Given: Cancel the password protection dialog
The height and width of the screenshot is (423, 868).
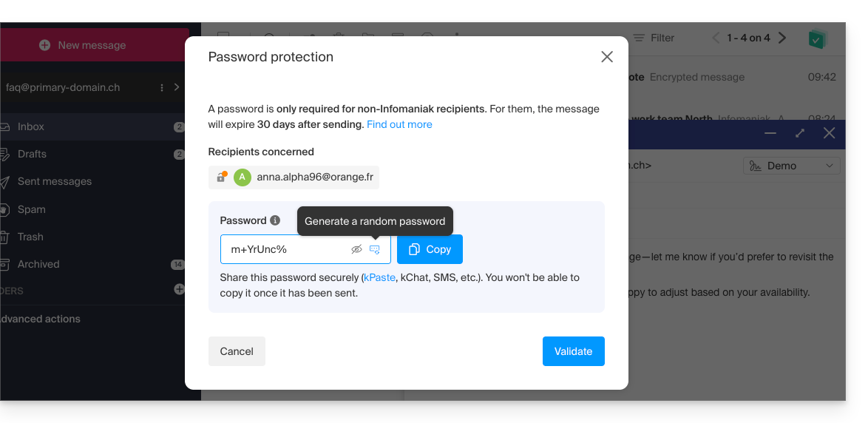Looking at the screenshot, I should point(237,351).
